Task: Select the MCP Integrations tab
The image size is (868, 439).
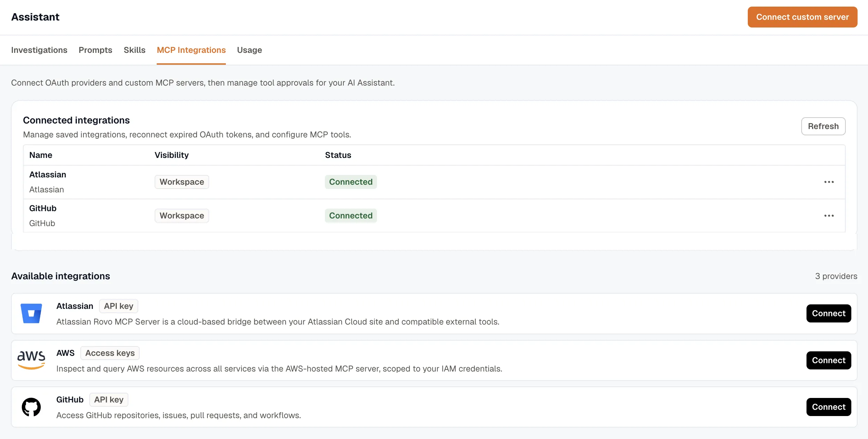Action: click(x=191, y=50)
